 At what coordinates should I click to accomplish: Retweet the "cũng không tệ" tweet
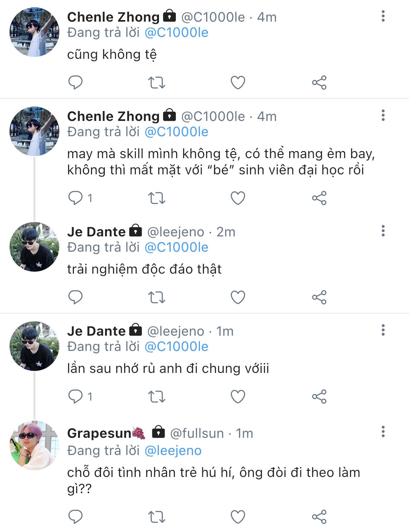(x=157, y=82)
